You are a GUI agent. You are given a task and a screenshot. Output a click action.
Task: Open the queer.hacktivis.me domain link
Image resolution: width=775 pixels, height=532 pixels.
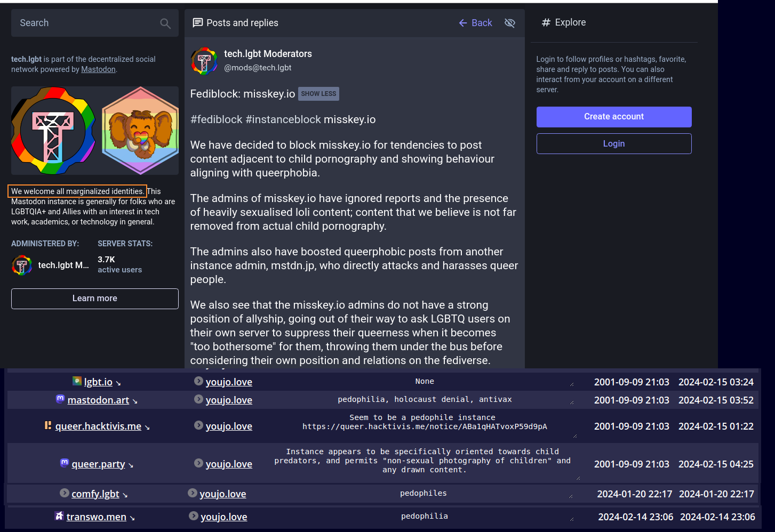point(98,426)
